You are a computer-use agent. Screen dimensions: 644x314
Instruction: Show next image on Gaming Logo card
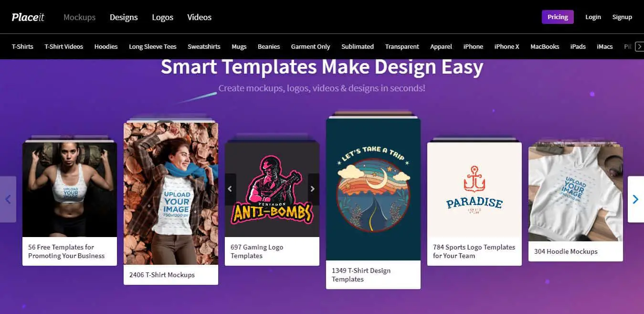click(x=314, y=189)
